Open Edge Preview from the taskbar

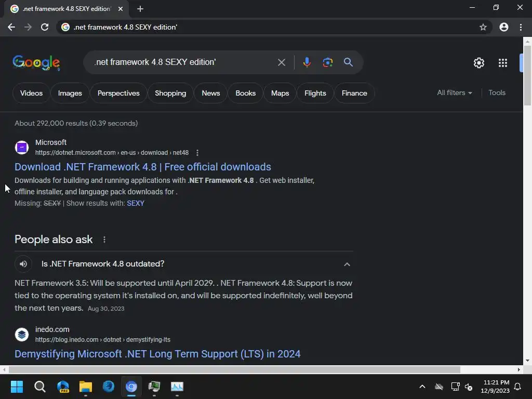tap(63, 387)
